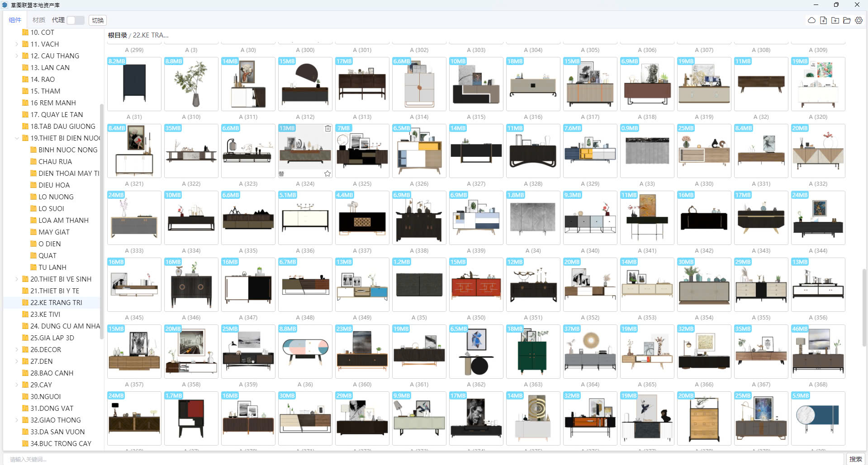Delete model A (324) using trash icon
This screenshot has width=868, height=465.
coord(327,128)
